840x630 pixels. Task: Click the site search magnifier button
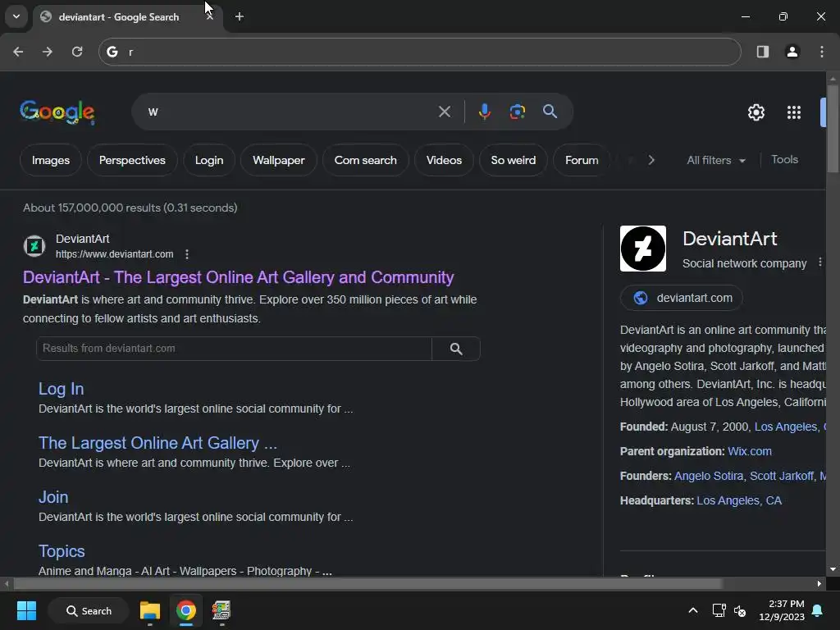click(x=456, y=349)
